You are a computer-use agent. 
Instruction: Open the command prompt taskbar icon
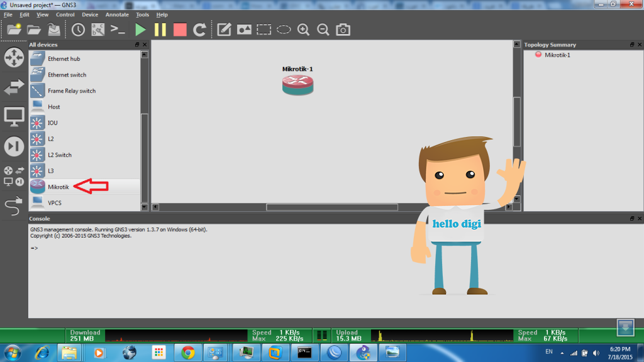coord(304,353)
